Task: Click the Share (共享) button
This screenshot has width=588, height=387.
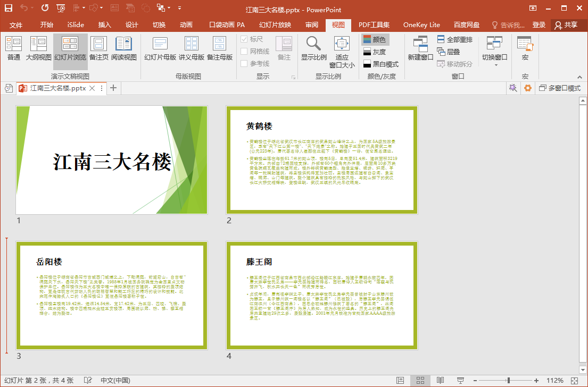Action: pos(566,25)
